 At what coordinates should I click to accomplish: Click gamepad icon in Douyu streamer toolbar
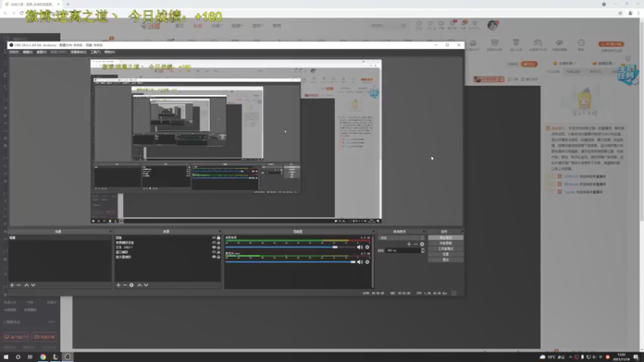pos(538,43)
